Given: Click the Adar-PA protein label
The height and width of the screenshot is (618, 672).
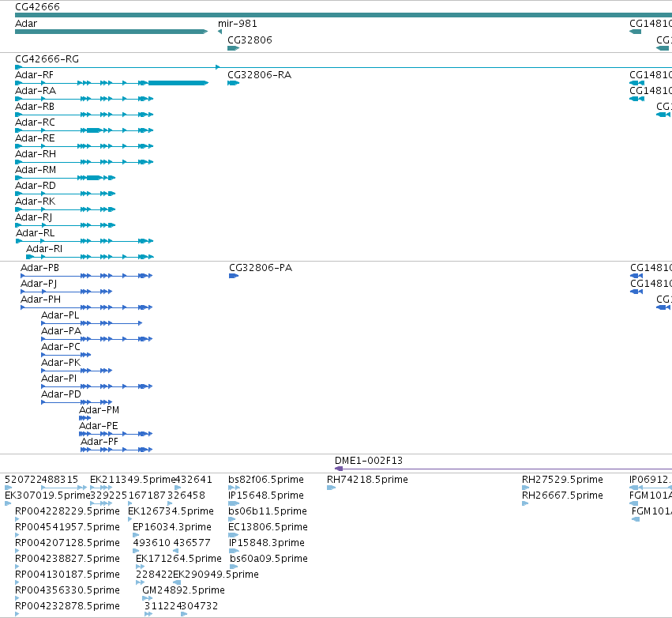Looking at the screenshot, I should click(x=62, y=331).
